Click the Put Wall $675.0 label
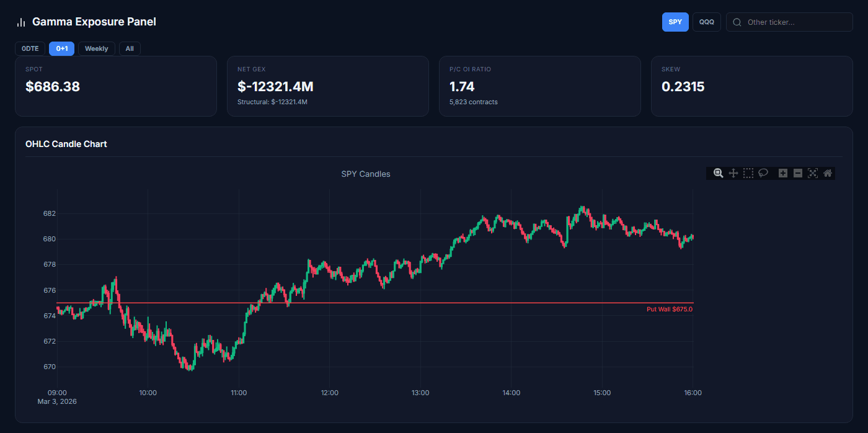 coord(670,308)
